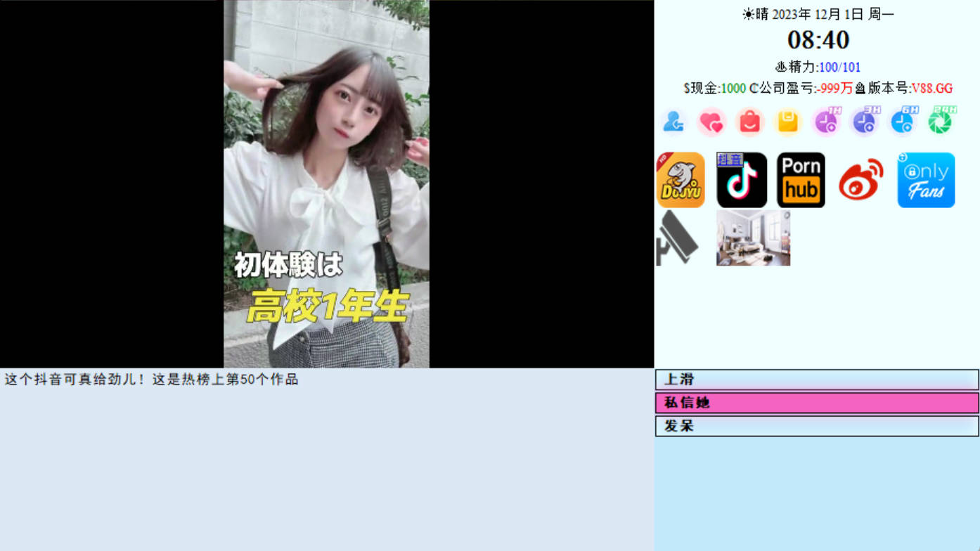Select the surveillance camera icon
Viewport: 980px width, 551px height.
pyautogui.click(x=677, y=238)
